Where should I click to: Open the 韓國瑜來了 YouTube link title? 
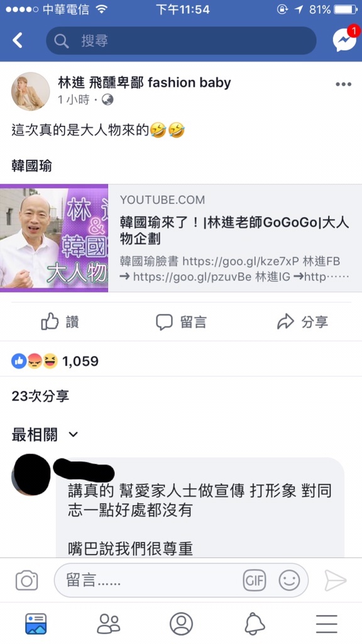[x=234, y=230]
